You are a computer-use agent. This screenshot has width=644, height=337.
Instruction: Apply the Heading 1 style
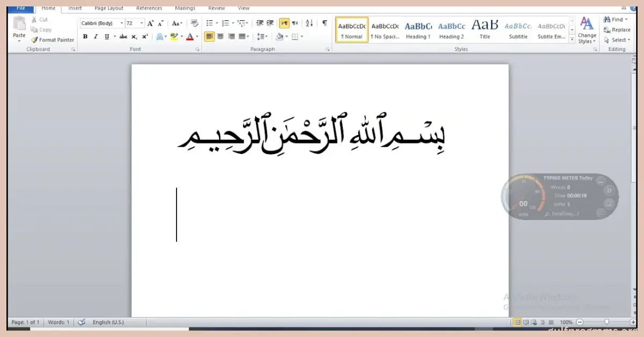click(418, 31)
